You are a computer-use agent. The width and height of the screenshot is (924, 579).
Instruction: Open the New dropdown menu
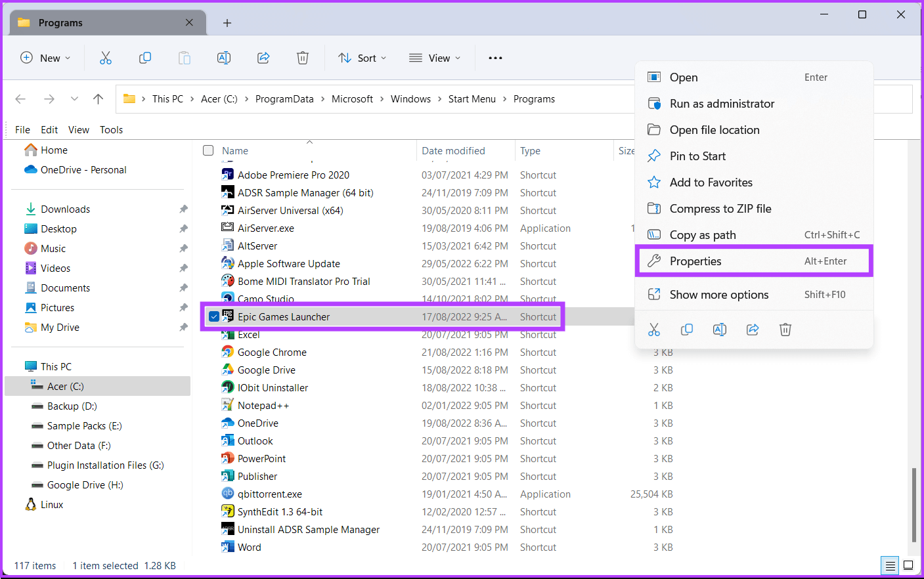45,58
